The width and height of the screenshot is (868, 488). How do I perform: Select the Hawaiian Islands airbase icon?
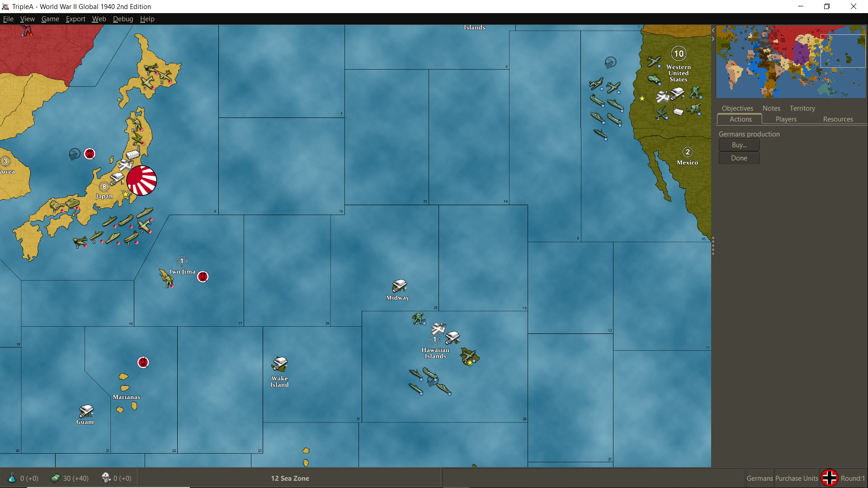click(452, 338)
